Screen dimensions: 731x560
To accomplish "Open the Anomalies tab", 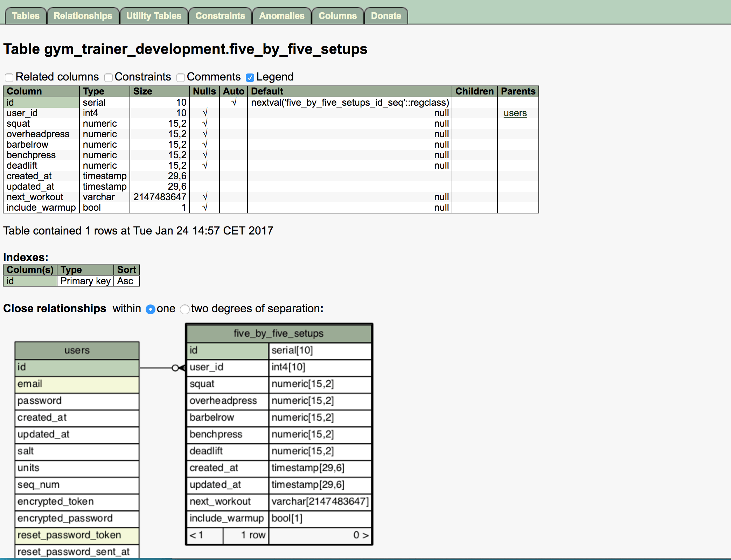I will click(x=282, y=16).
